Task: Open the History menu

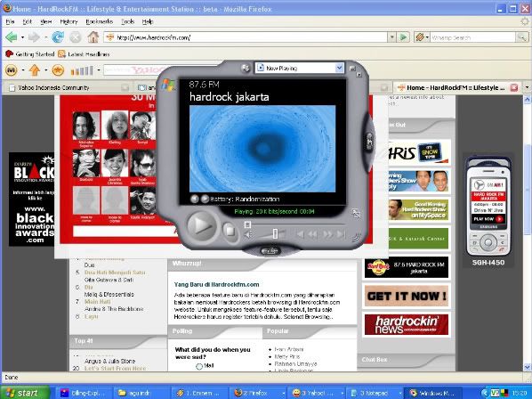Action: tap(69, 21)
